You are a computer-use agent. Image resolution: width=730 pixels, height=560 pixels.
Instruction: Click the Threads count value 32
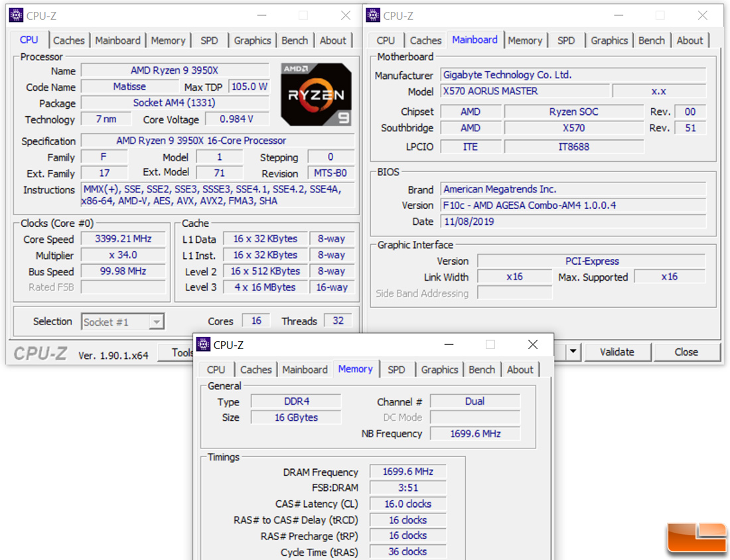338,320
